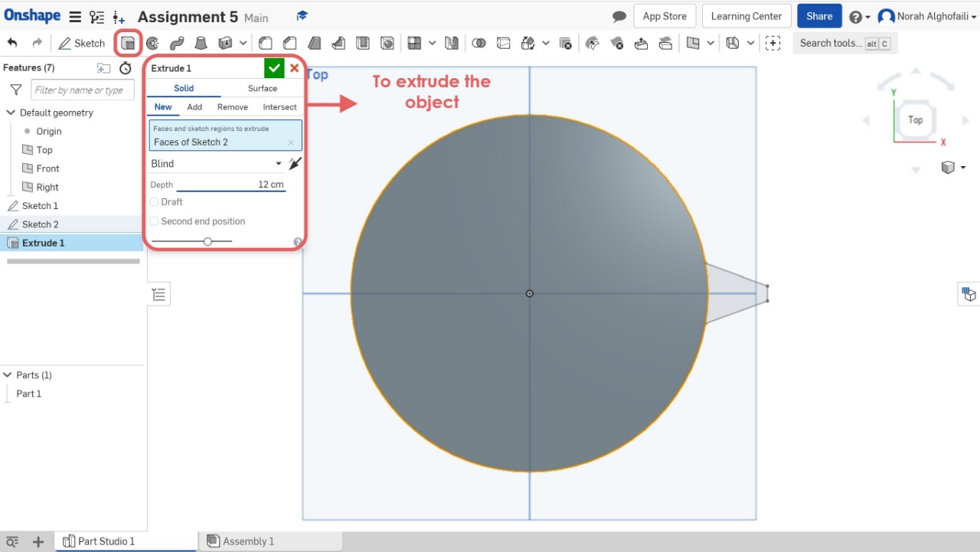Viewport: 980px width, 552px height.
Task: Choose the Solid extrude type
Action: (x=184, y=88)
